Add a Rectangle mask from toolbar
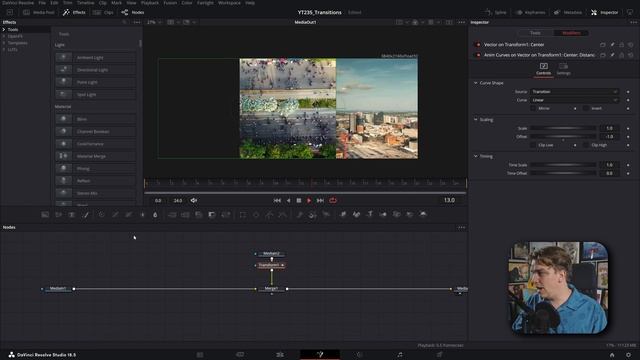Image resolution: width=640 pixels, height=360 pixels. coord(243,214)
